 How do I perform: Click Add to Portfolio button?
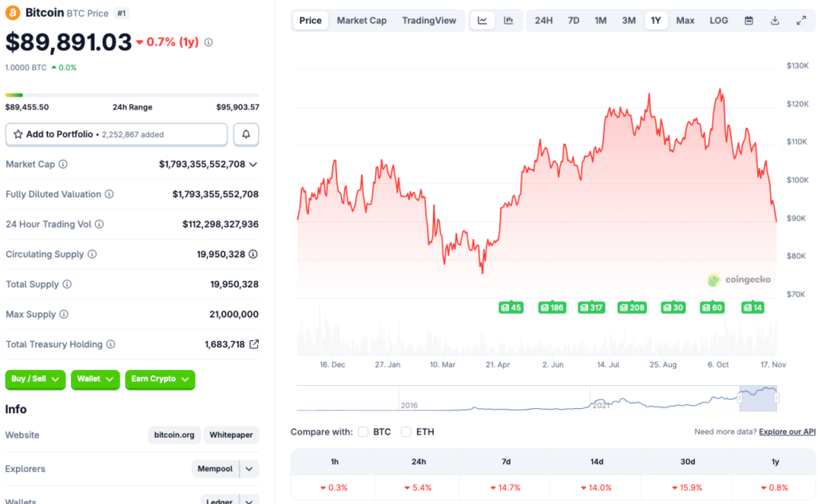117,134
